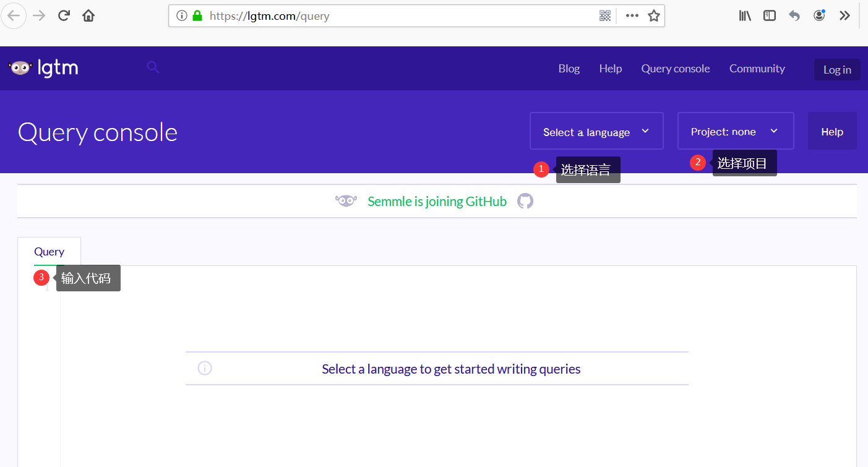The image size is (868, 467).
Task: Click the lgtm logo in header
Action: 43,68
